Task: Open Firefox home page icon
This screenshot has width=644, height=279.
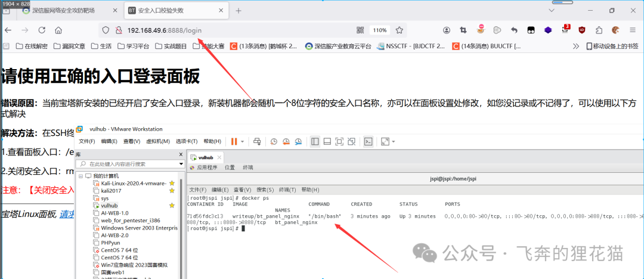Action: click(x=58, y=30)
